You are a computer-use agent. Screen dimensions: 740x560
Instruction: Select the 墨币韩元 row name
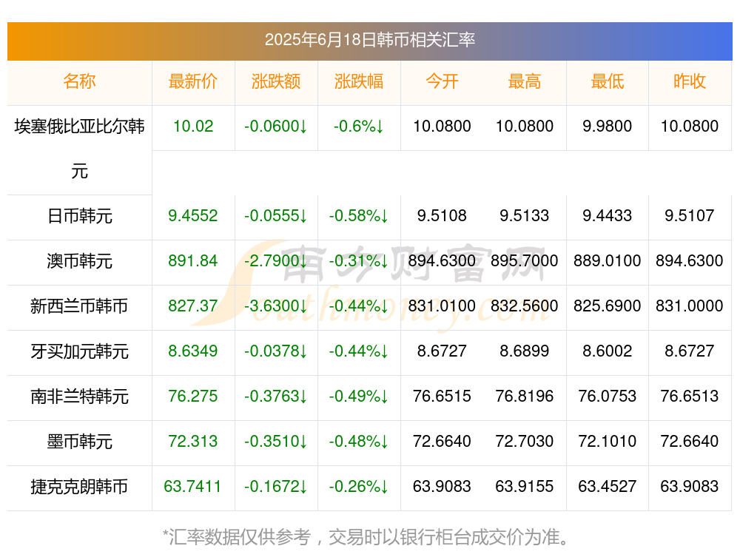(x=79, y=442)
